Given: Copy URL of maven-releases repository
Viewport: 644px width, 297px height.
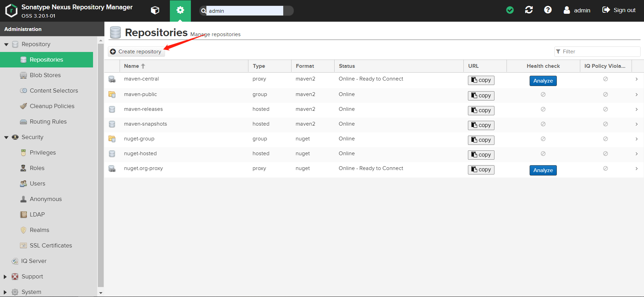Looking at the screenshot, I should click(x=481, y=110).
